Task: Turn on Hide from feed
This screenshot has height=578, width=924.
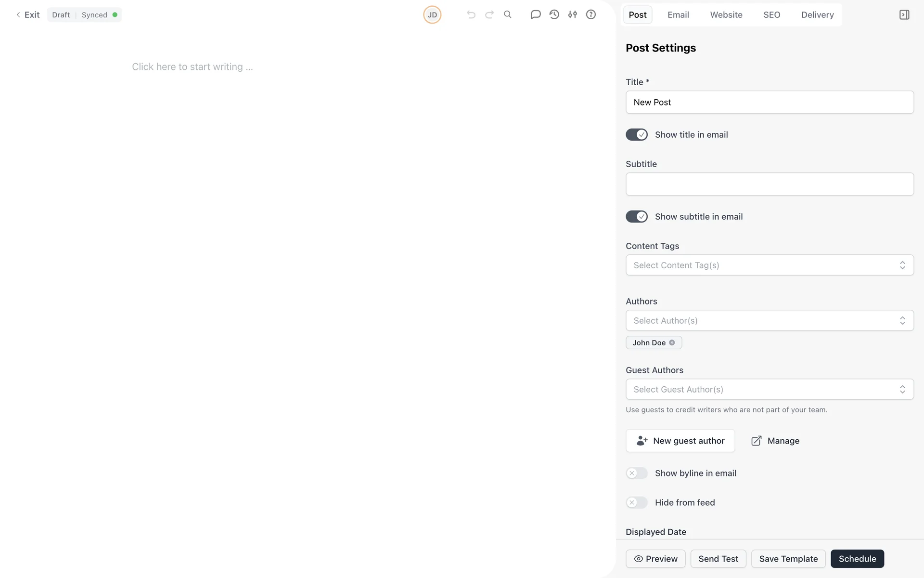Action: 637,503
